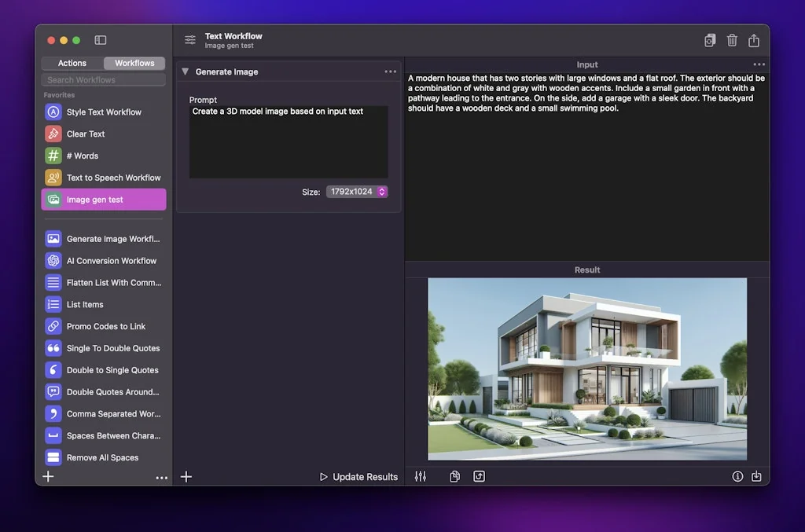Click Update Results
The image size is (805, 532).
point(358,476)
